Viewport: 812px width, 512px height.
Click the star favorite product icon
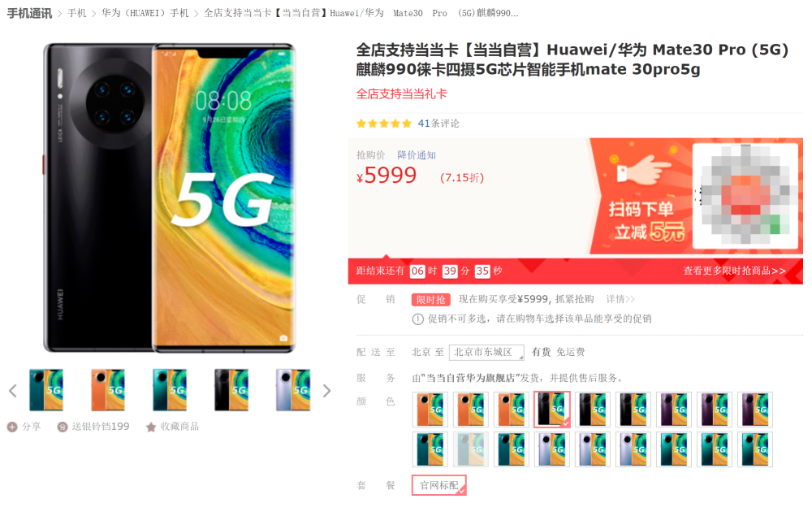151,427
